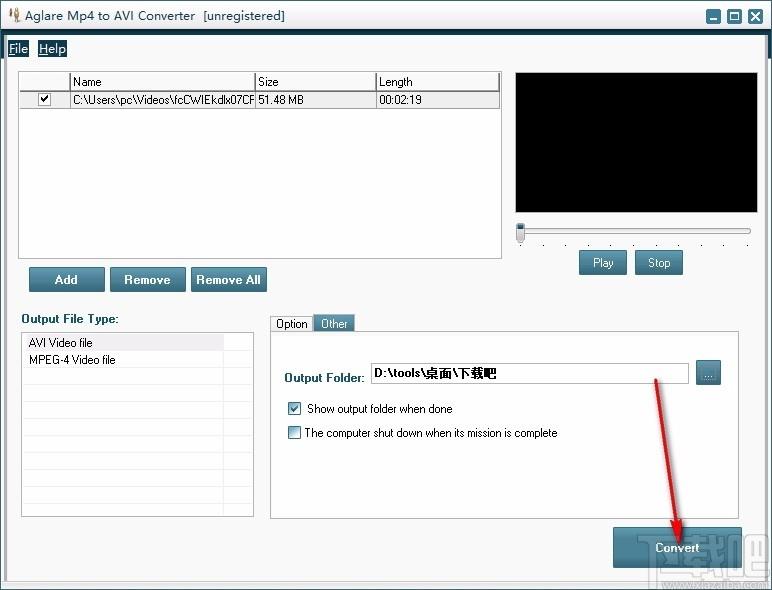The width and height of the screenshot is (772, 590).
Task: Click the Remove All button
Action: (228, 280)
